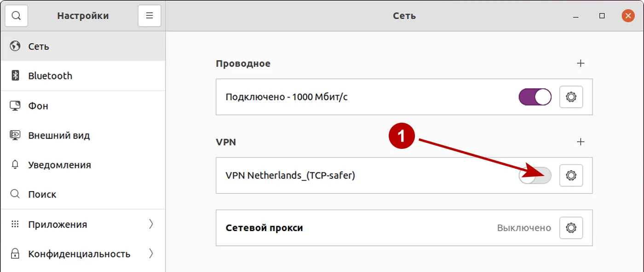Click the search magnifier in Настройки header
The width and height of the screenshot is (644, 272).
coord(17,15)
